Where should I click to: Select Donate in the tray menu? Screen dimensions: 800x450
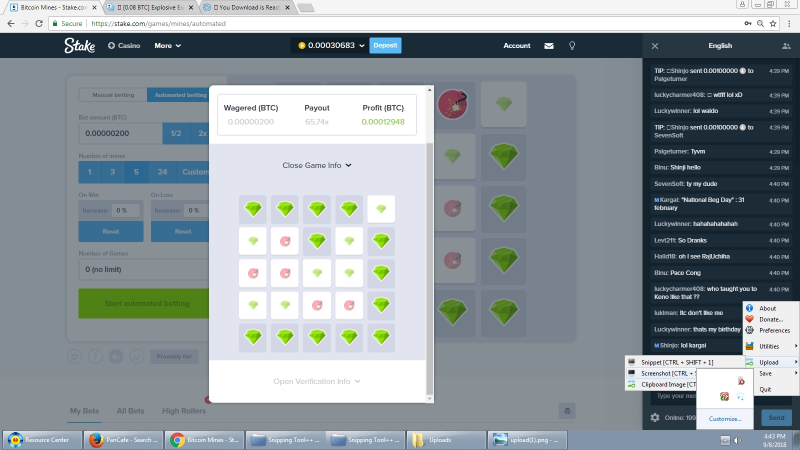coord(772,319)
